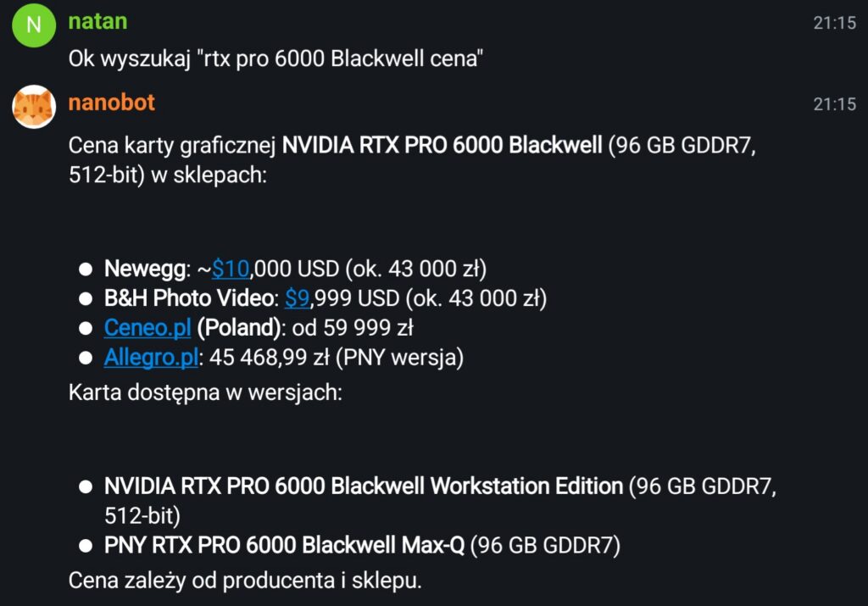Click the "Karta dostępna w wersjach" line
Screen dimensions: 868x606
pyautogui.click(x=205, y=394)
